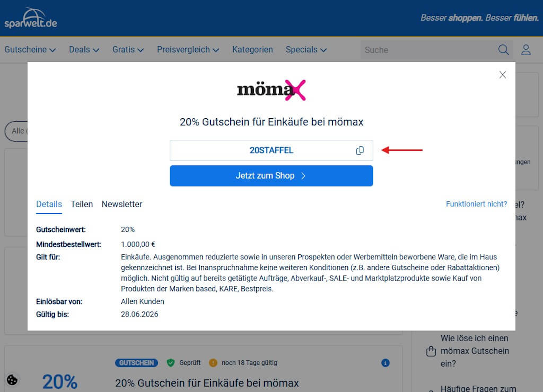Click the sparwelt.de logo

(31, 18)
